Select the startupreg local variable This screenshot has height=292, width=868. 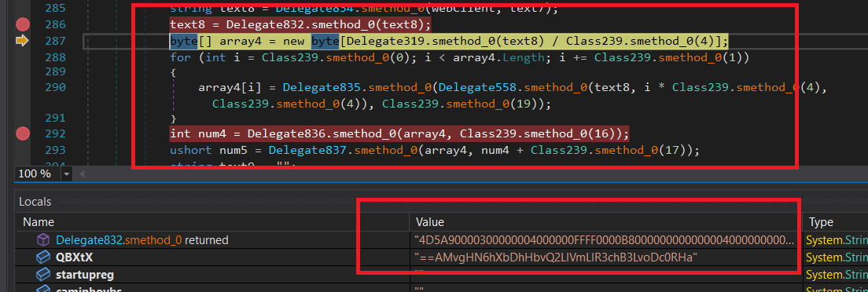(x=85, y=274)
